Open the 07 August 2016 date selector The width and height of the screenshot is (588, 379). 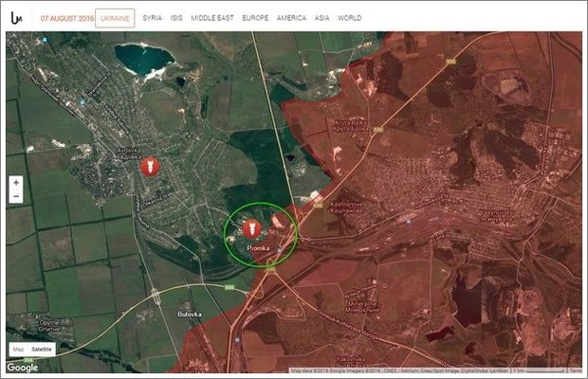(67, 18)
